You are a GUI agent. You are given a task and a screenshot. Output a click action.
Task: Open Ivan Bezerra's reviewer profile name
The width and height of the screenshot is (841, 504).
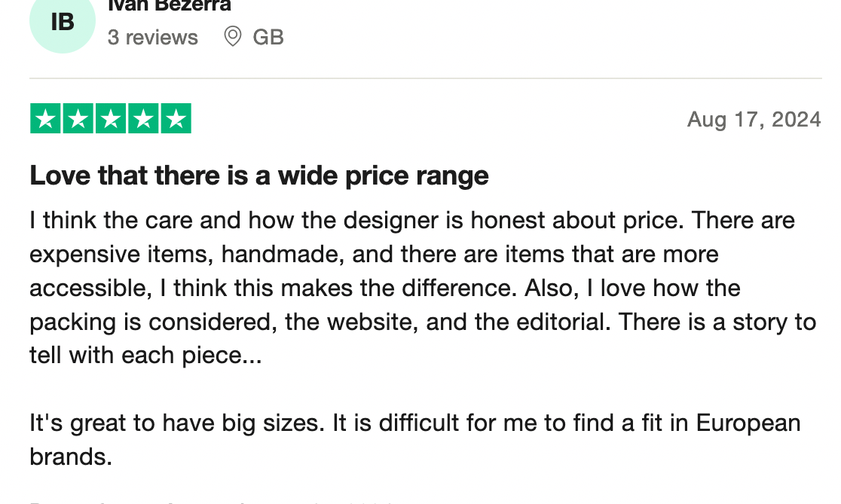click(x=170, y=6)
